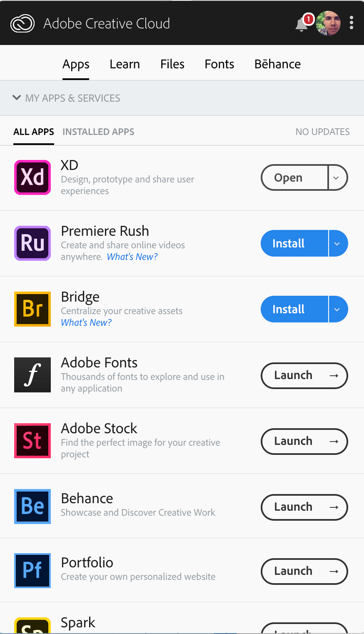This screenshot has width=364, height=634.
Task: Open the Adobe Stock icon
Action: click(x=32, y=440)
